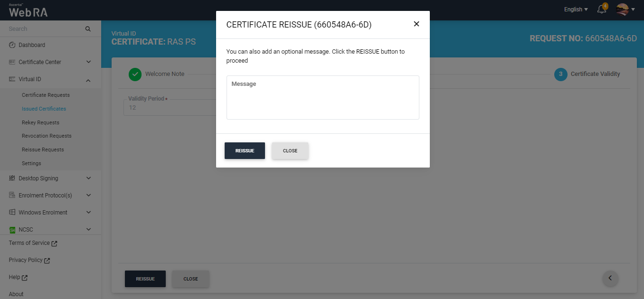Click the Dashboard gauge icon
The width and height of the screenshot is (644, 299).
pyautogui.click(x=12, y=45)
